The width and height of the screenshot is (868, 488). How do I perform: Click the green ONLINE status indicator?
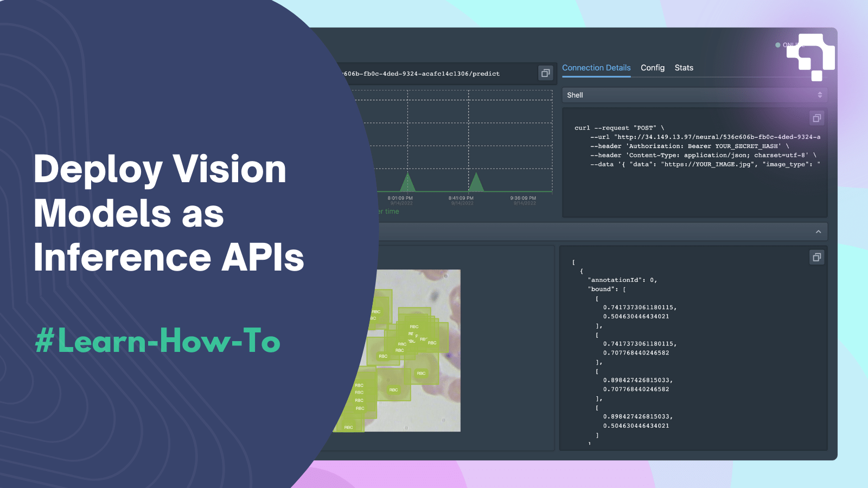click(x=777, y=45)
